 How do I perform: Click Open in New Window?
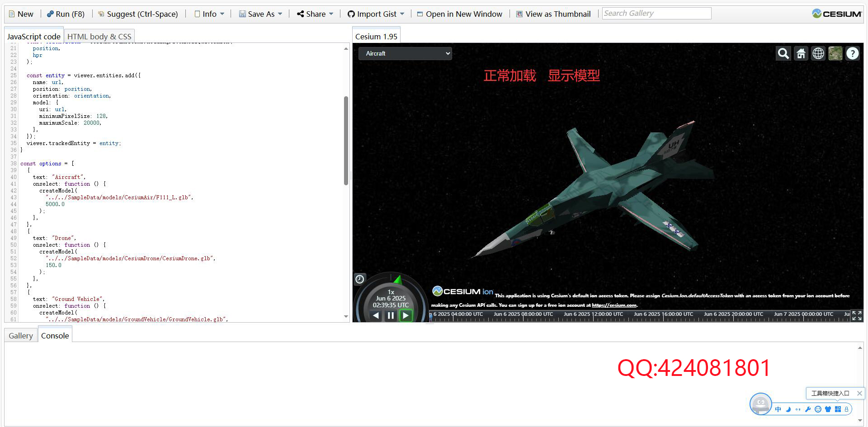click(459, 14)
